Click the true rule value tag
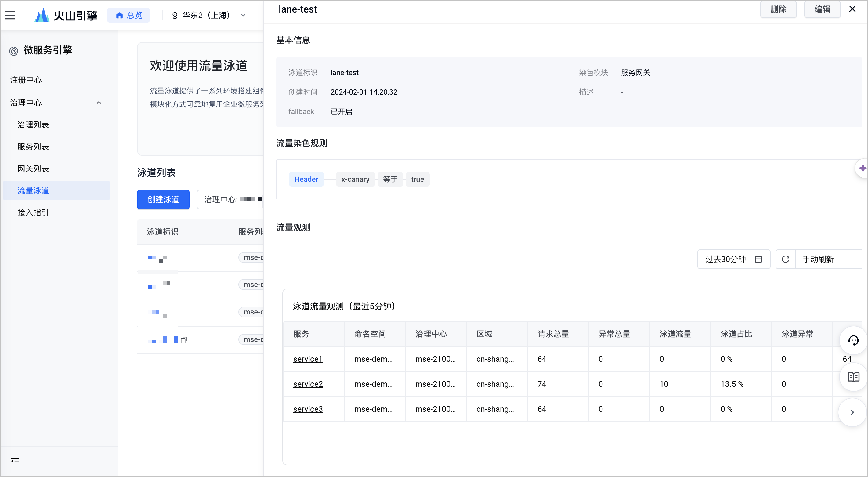The width and height of the screenshot is (868, 477). tap(417, 179)
